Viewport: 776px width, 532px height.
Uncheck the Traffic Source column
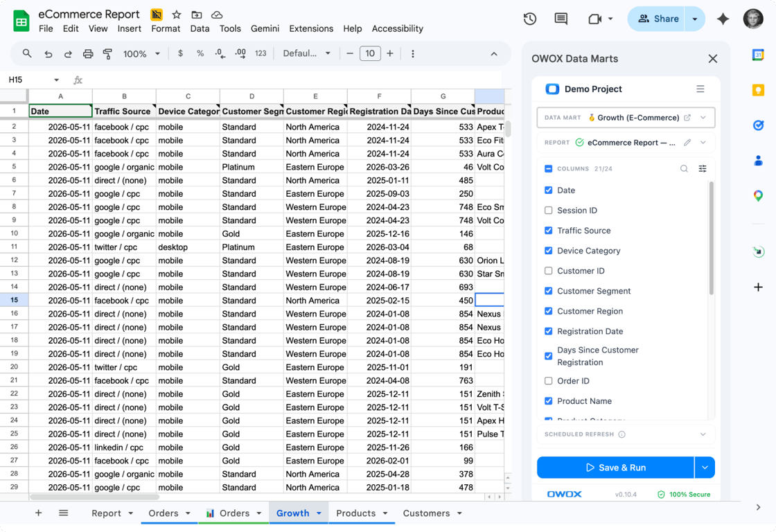[x=548, y=231]
